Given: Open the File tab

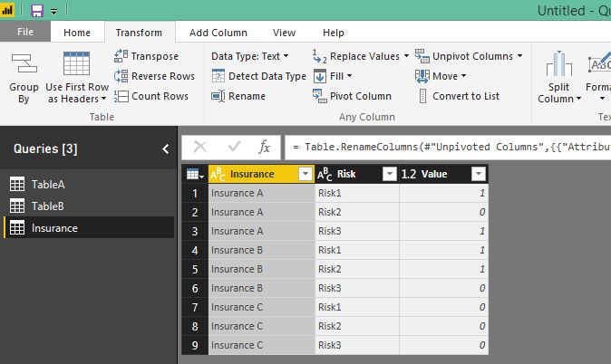Looking at the screenshot, I should coord(25,32).
